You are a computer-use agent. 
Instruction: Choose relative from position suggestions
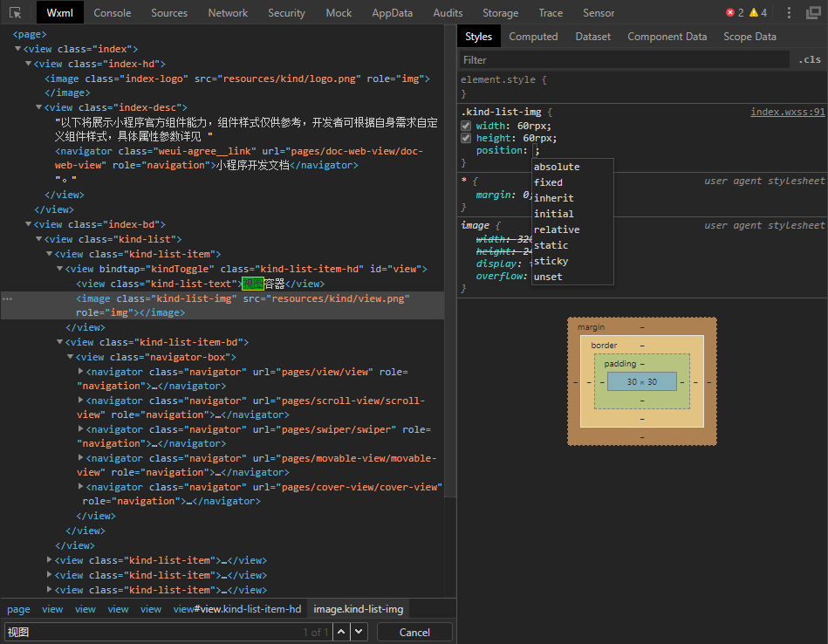pos(572,230)
